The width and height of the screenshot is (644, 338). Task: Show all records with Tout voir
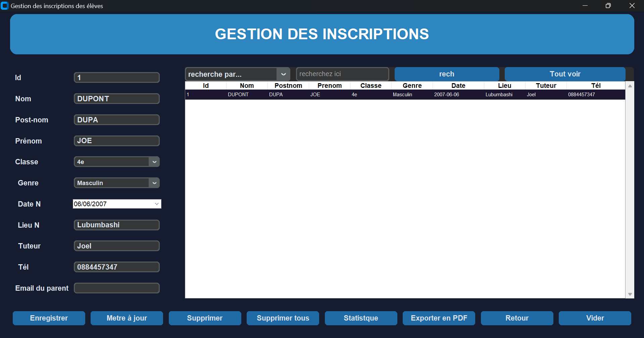coord(565,74)
